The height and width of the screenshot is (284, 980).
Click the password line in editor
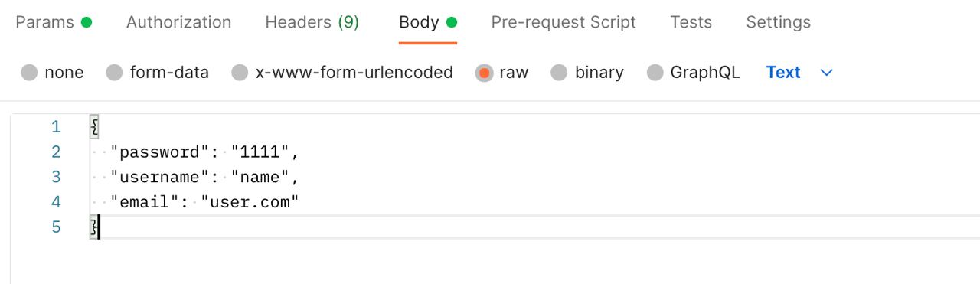(x=204, y=152)
